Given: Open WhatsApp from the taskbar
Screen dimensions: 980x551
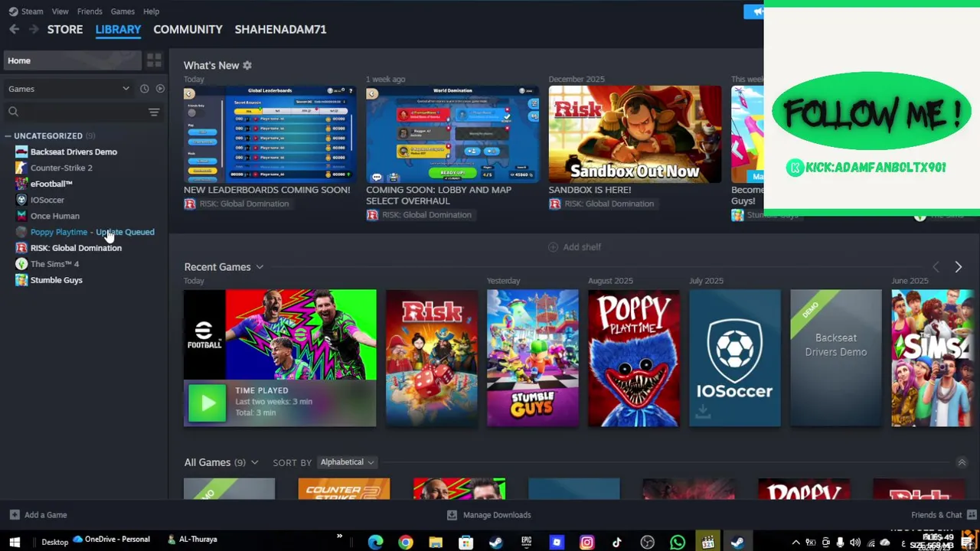Looking at the screenshot, I should point(678,543).
